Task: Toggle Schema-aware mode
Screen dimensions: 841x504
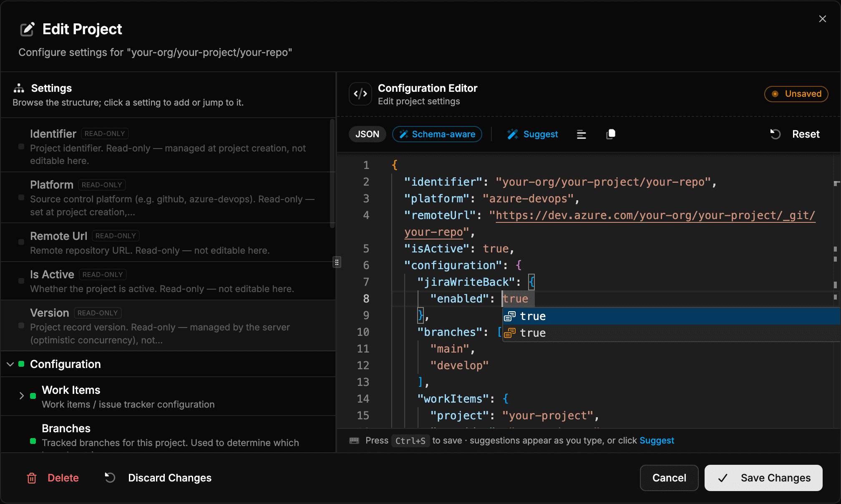Action: [437, 134]
